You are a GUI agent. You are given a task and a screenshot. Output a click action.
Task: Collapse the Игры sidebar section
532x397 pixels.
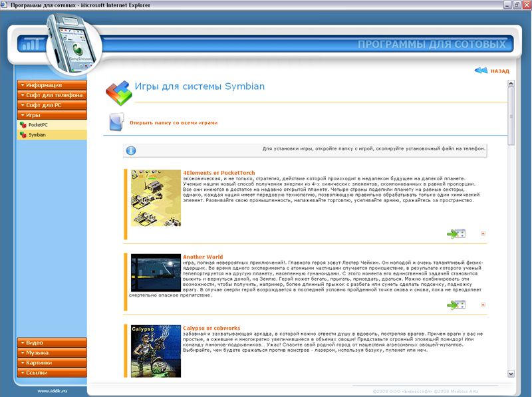click(x=52, y=115)
